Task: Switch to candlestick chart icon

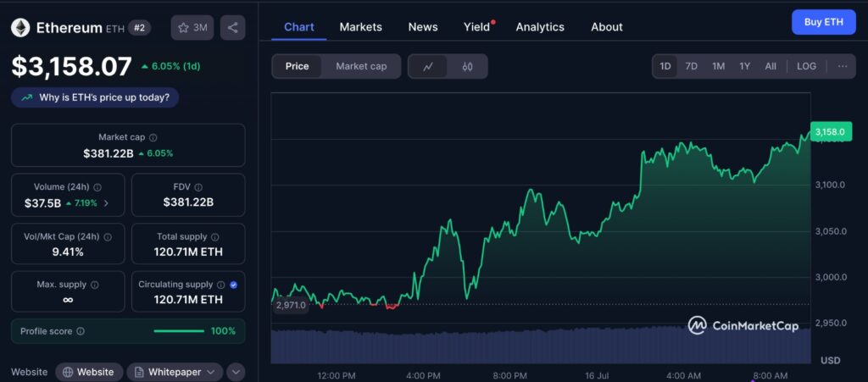Action: [x=467, y=66]
